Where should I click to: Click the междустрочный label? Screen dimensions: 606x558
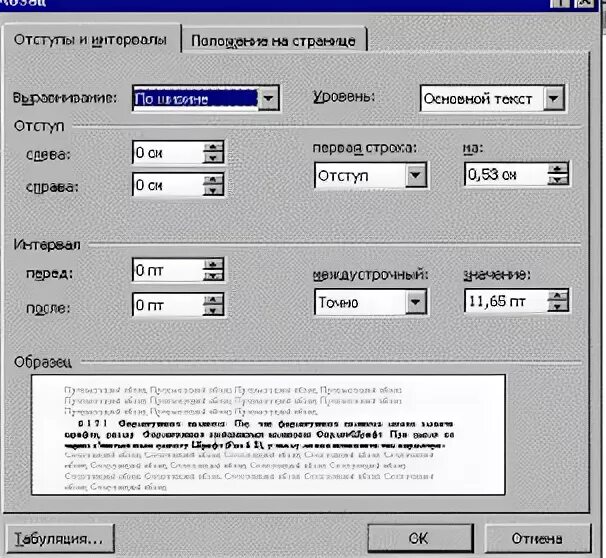pyautogui.click(x=370, y=275)
